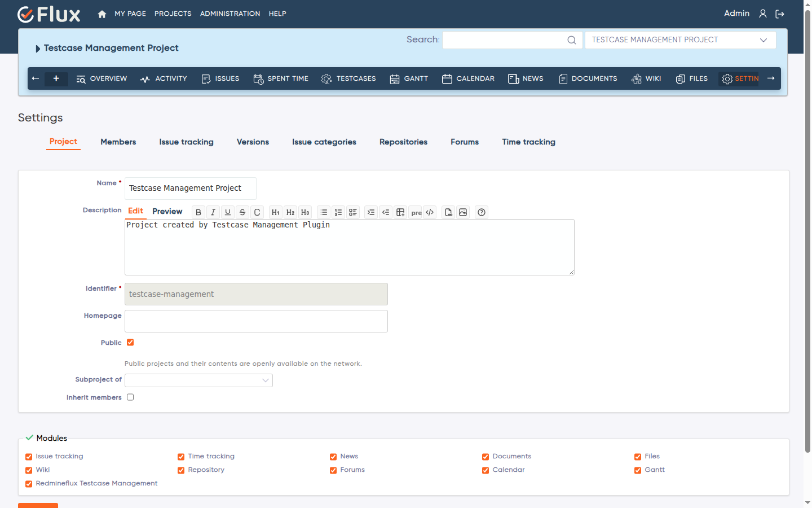Open Forums settings tab
This screenshot has height=508, width=812.
pos(465,142)
